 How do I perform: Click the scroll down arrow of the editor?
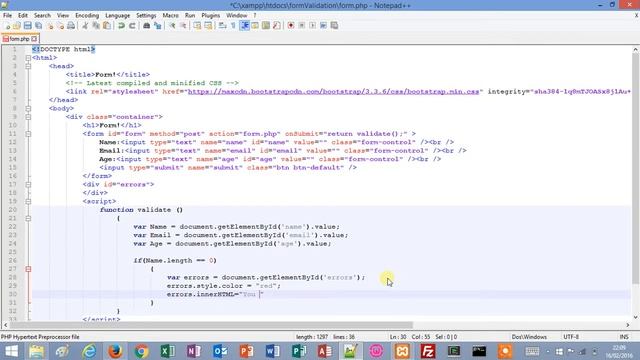636,317
